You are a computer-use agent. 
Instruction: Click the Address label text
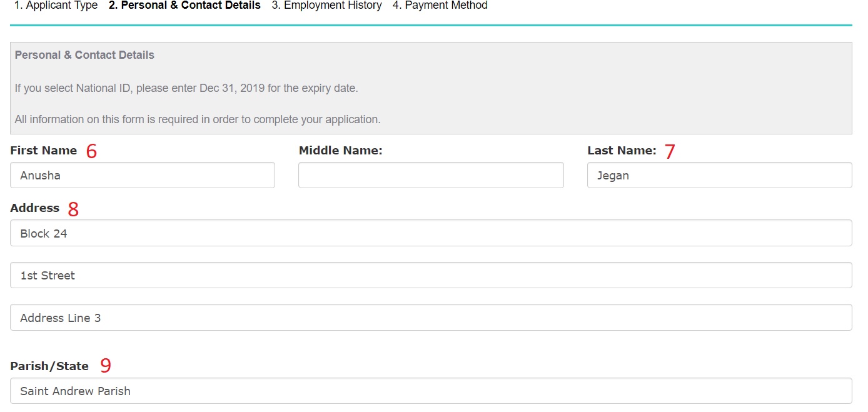pos(35,208)
